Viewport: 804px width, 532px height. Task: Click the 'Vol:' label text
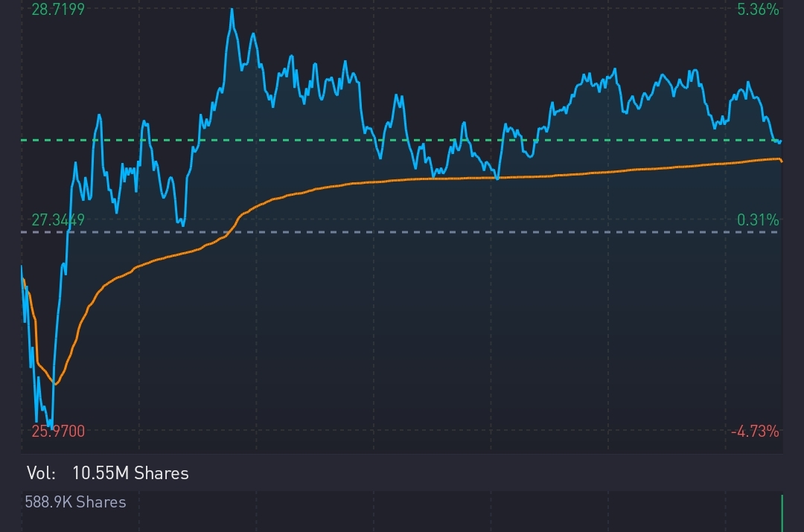click(x=41, y=473)
